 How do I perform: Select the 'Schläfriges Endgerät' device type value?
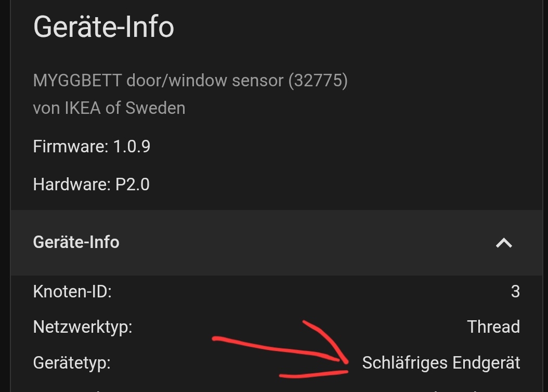click(x=441, y=362)
